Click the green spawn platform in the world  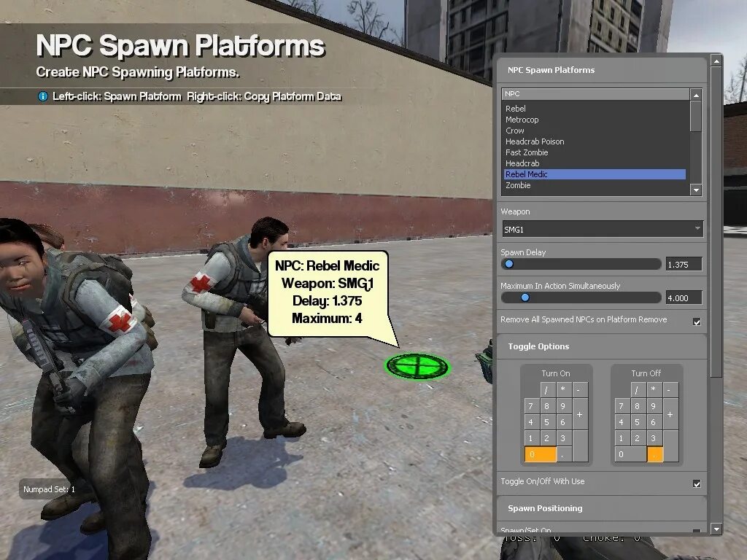(417, 366)
